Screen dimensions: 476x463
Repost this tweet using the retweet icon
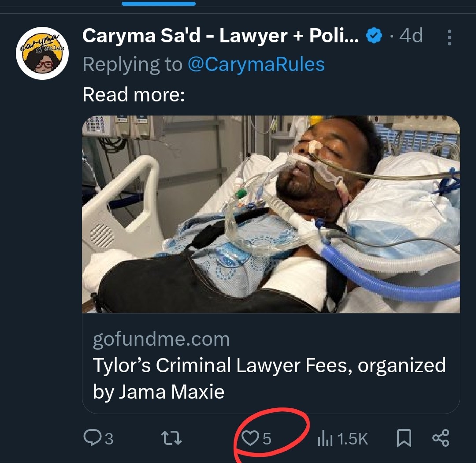pos(171,438)
